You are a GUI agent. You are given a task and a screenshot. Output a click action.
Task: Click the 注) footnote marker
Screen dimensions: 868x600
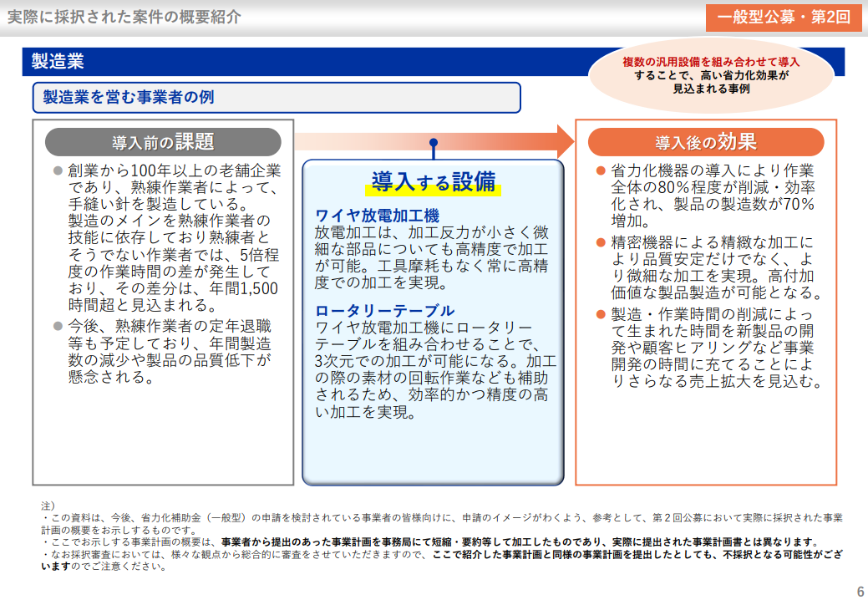(x=48, y=506)
